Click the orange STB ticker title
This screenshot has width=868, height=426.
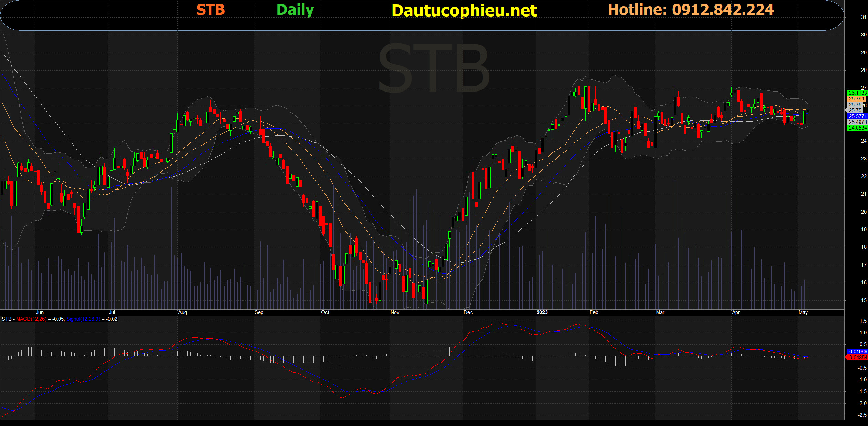210,10
